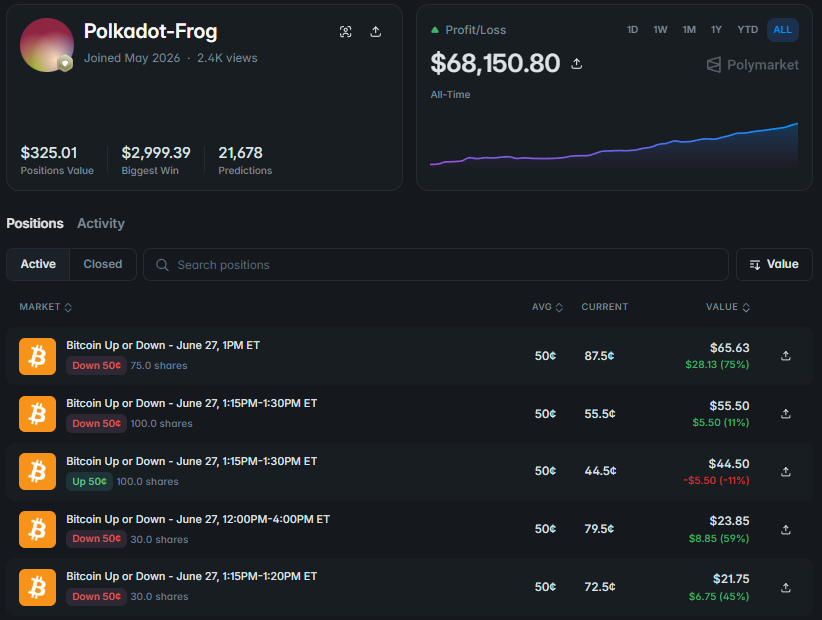The width and height of the screenshot is (822, 620).
Task: Select the 1D profit/loss range
Action: tap(632, 30)
